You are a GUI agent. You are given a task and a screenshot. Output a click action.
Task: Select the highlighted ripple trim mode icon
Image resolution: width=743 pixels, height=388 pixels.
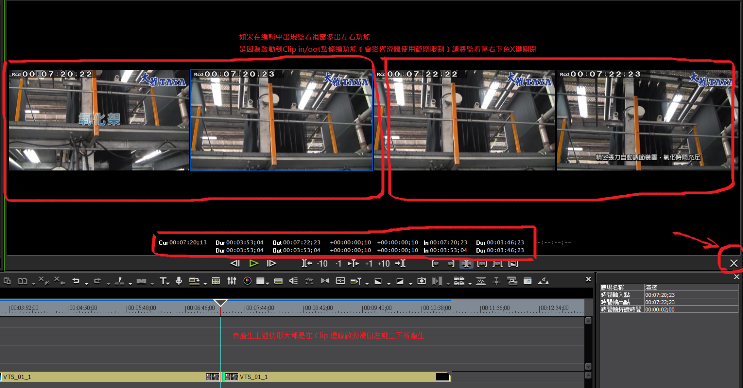pos(466,264)
